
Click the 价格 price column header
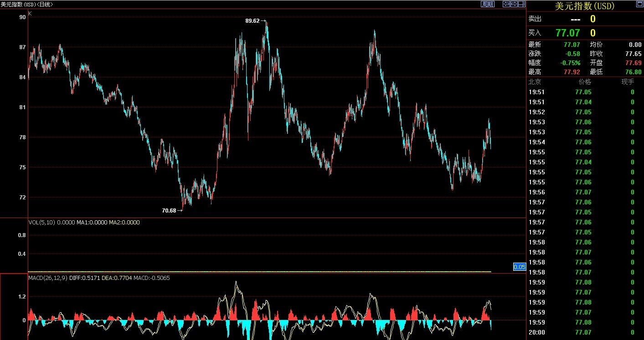coord(585,82)
